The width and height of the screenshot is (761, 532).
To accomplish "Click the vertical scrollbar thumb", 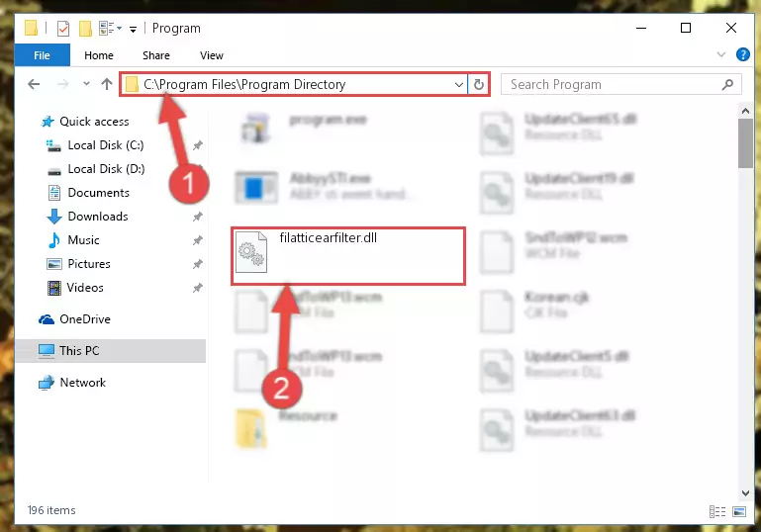I will (745, 143).
